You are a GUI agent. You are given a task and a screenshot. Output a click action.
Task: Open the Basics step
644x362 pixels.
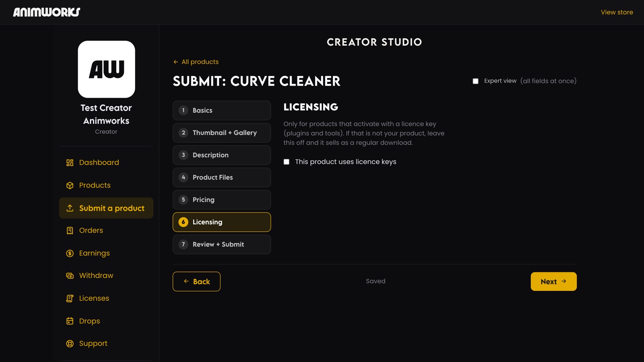(222, 110)
